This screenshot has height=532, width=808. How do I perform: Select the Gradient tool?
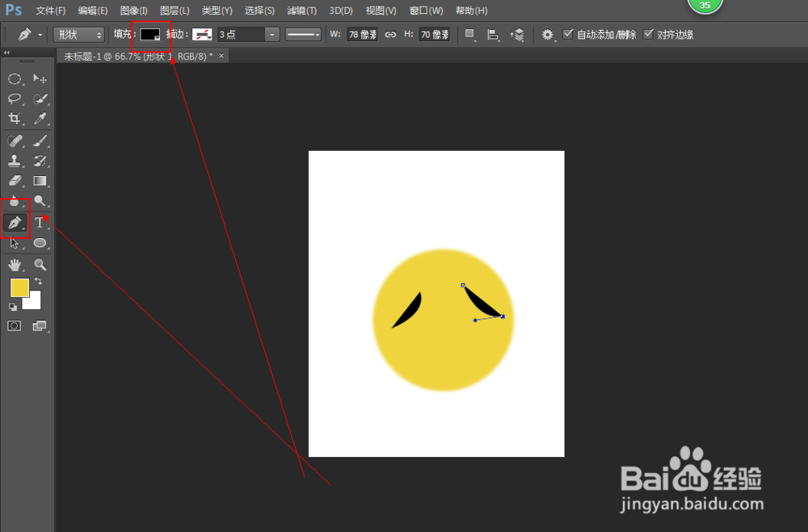40,181
